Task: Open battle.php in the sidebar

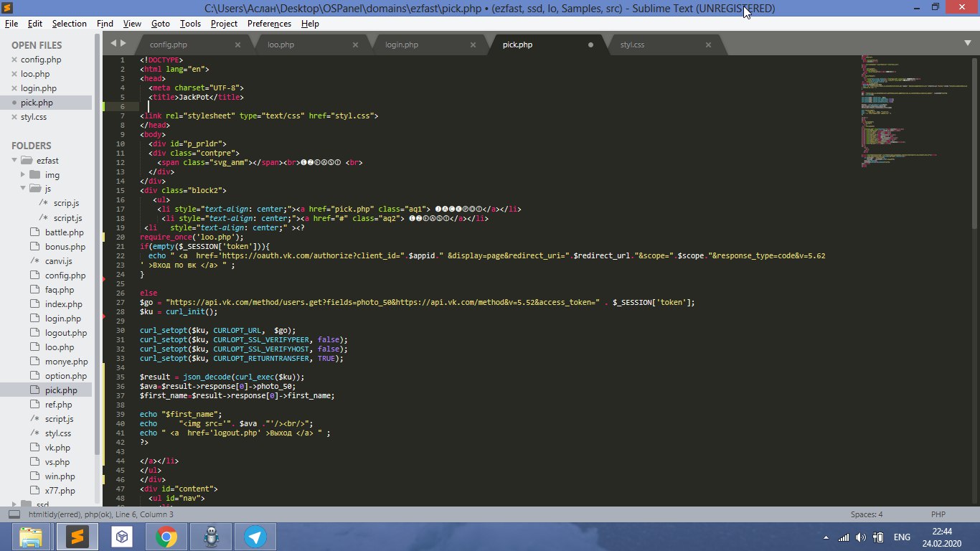Action: pos(64,232)
